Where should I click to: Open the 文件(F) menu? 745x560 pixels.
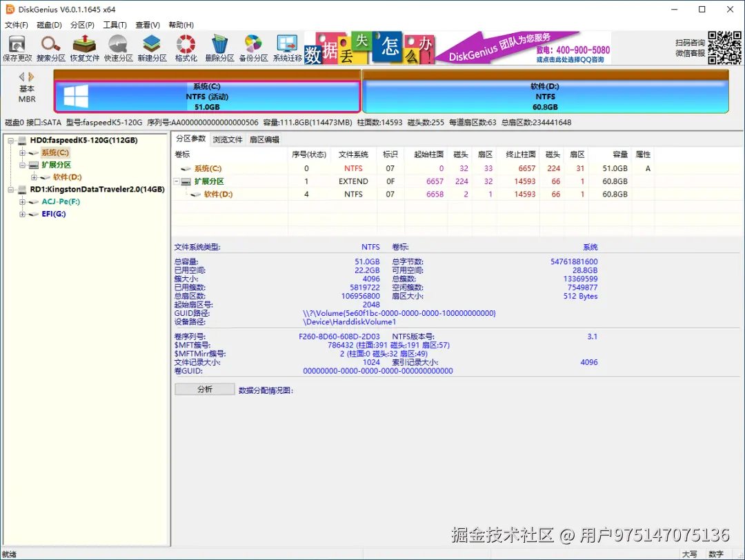coord(16,25)
